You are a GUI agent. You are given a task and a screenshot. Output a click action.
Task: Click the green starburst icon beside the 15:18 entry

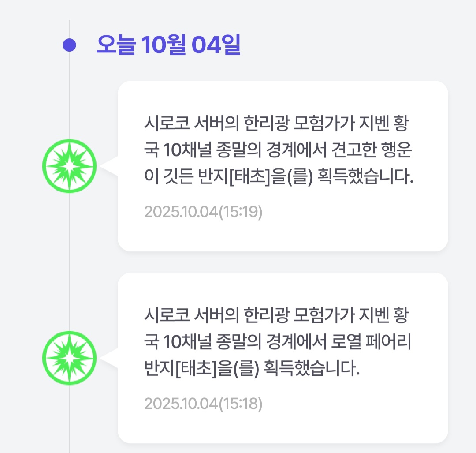click(69, 358)
